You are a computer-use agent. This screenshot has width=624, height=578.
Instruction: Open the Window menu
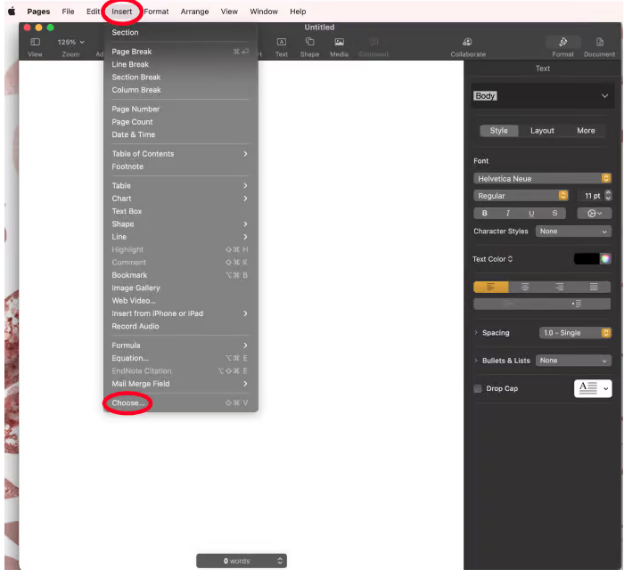click(263, 12)
